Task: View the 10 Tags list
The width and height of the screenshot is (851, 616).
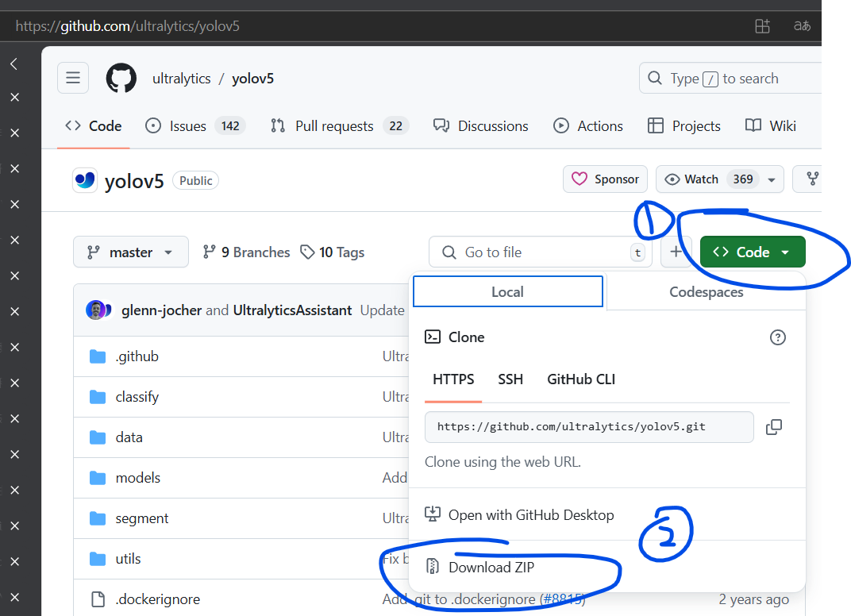Action: click(x=332, y=252)
